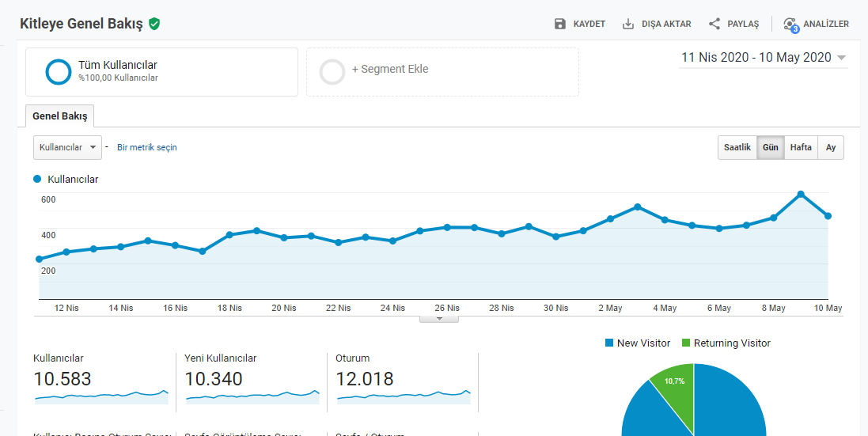Click the PAYLAŞ share icon
868x436 pixels.
point(714,24)
